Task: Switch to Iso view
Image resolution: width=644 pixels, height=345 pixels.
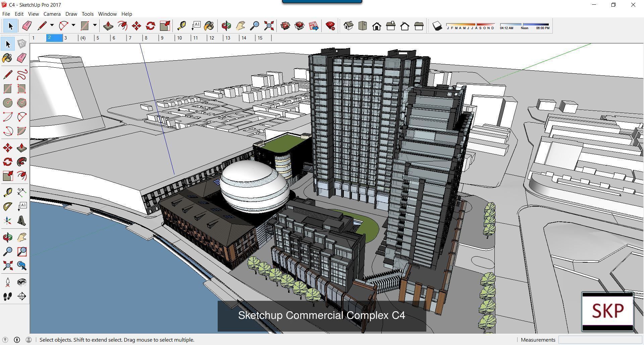Action: pyautogui.click(x=348, y=26)
